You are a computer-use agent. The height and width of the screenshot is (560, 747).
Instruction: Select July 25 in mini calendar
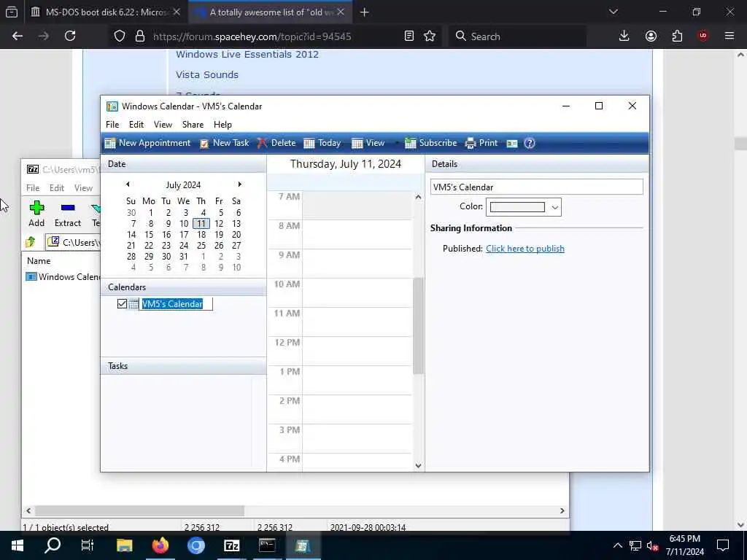[201, 245]
